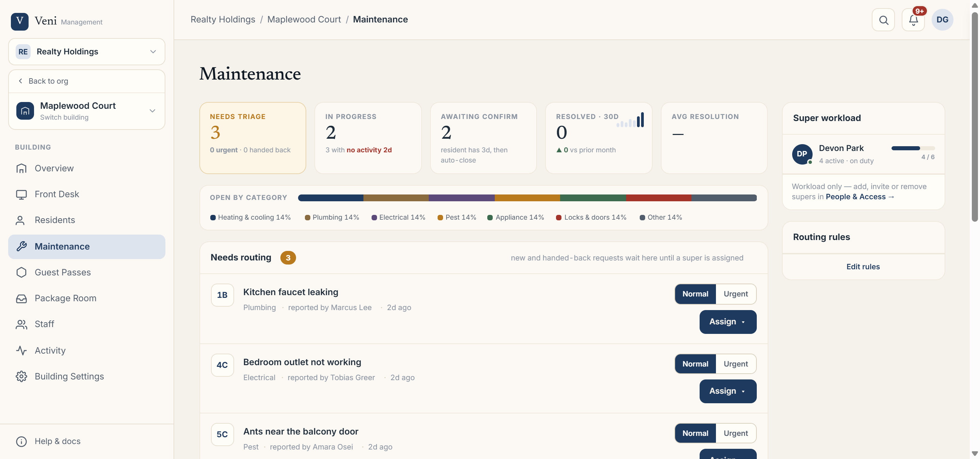The height and width of the screenshot is (459, 980).
Task: Click the Heating & cooling category bar segment
Action: pos(330,198)
